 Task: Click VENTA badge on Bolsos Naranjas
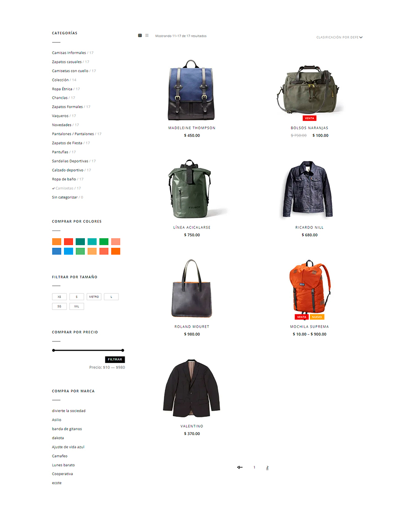coord(309,118)
